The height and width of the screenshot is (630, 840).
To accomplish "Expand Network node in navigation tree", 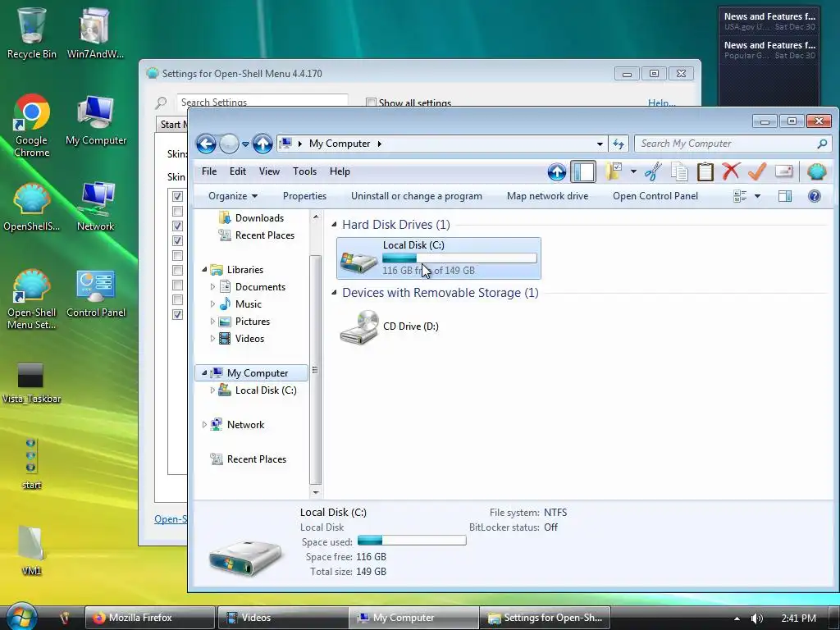I will pyautogui.click(x=204, y=425).
